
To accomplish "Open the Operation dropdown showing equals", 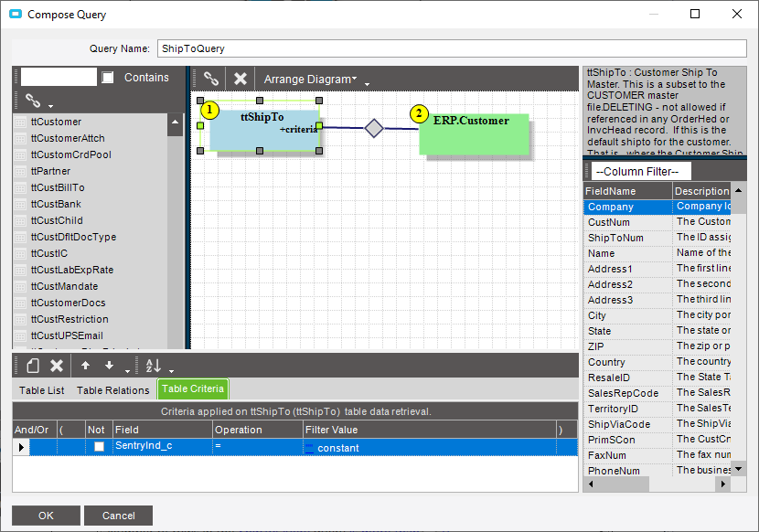I will (x=257, y=447).
